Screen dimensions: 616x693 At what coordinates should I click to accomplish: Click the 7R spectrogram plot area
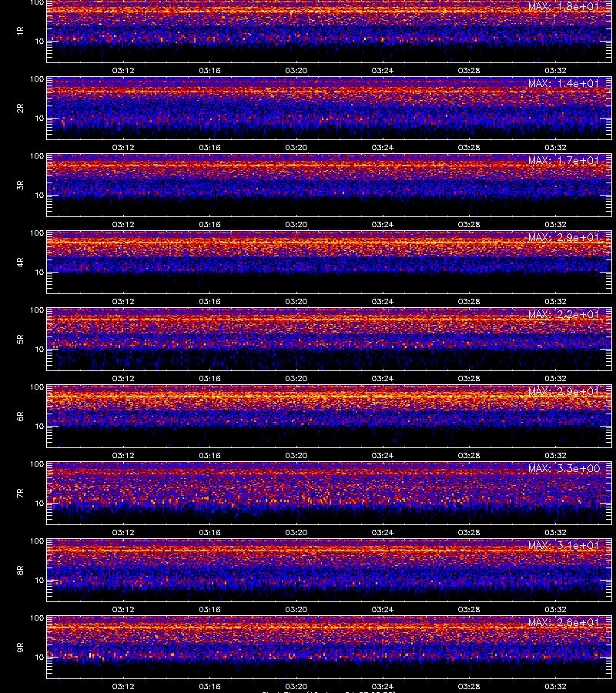pos(330,494)
